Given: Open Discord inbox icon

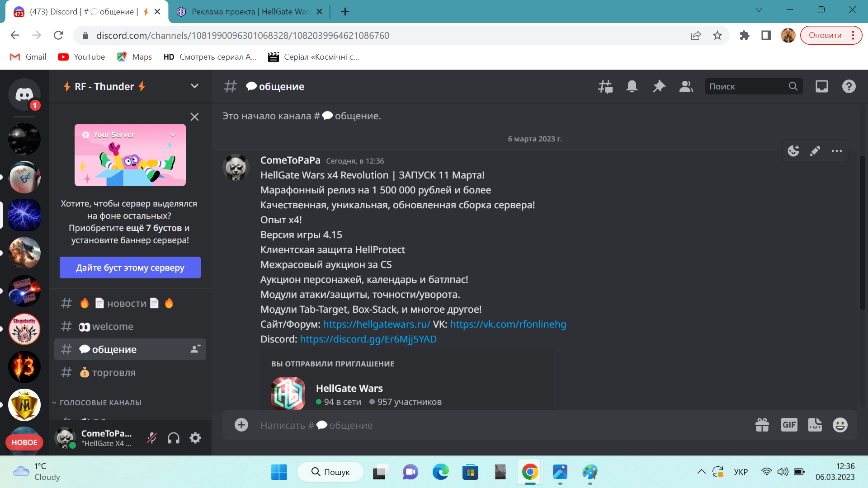Looking at the screenshot, I should (x=822, y=86).
